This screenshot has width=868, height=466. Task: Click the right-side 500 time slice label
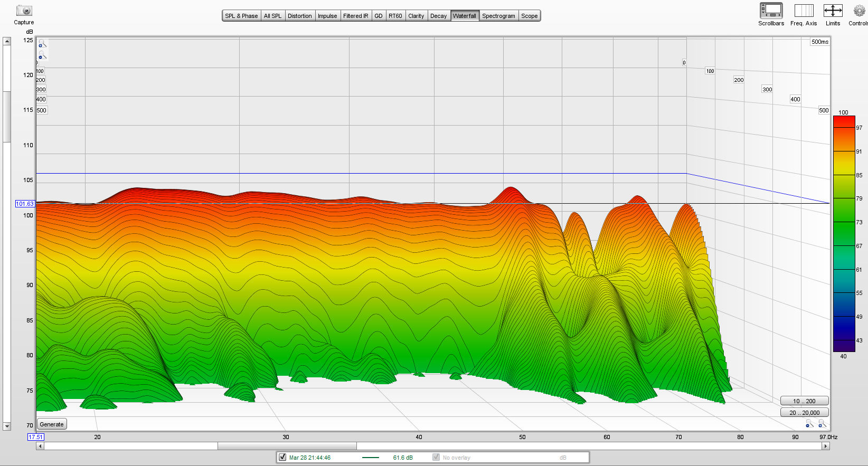824,110
